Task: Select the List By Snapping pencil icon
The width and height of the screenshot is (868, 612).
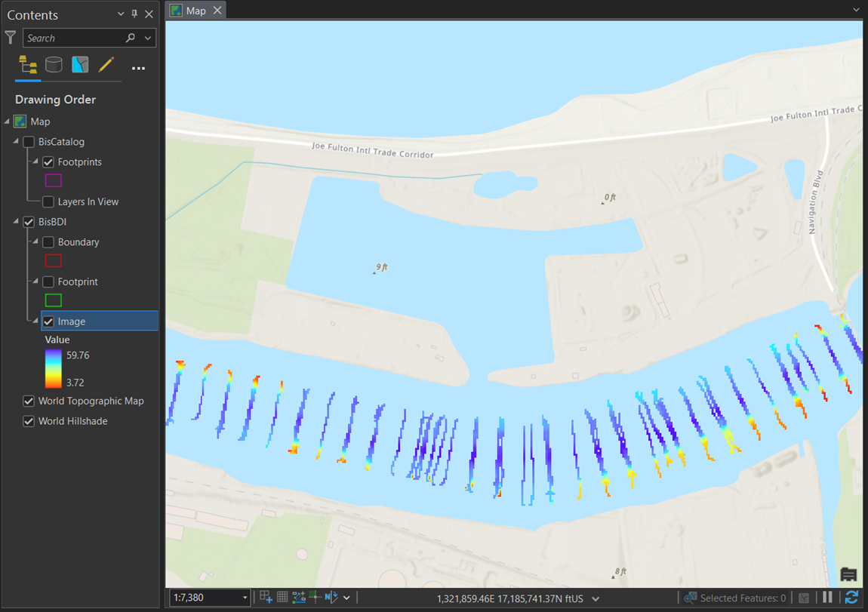Action: point(106,64)
